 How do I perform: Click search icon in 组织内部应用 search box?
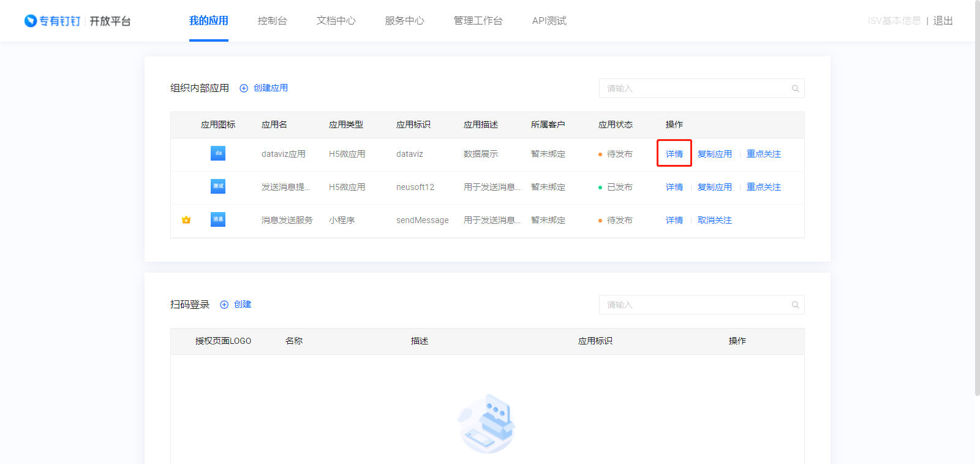coord(795,88)
